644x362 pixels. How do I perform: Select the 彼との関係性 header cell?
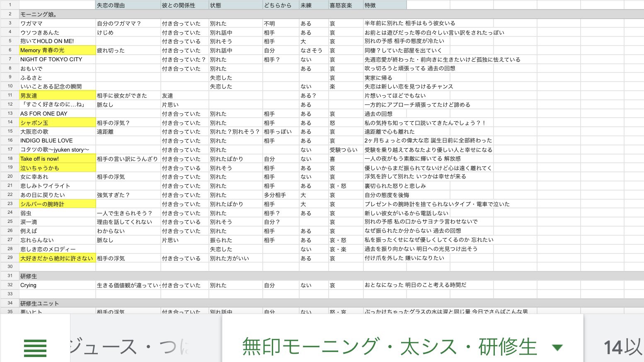coord(185,5)
